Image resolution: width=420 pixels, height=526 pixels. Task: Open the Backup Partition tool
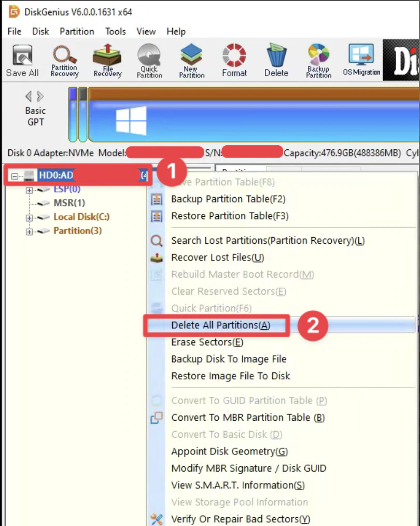[318, 61]
